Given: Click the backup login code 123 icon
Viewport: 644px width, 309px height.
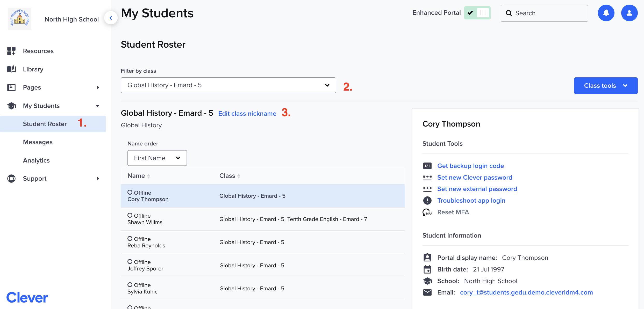Looking at the screenshot, I should pyautogui.click(x=427, y=166).
